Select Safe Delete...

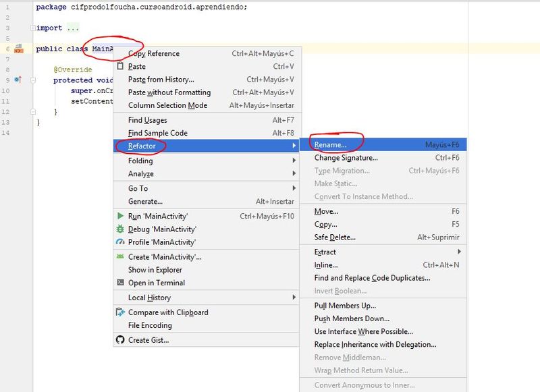pos(383,237)
